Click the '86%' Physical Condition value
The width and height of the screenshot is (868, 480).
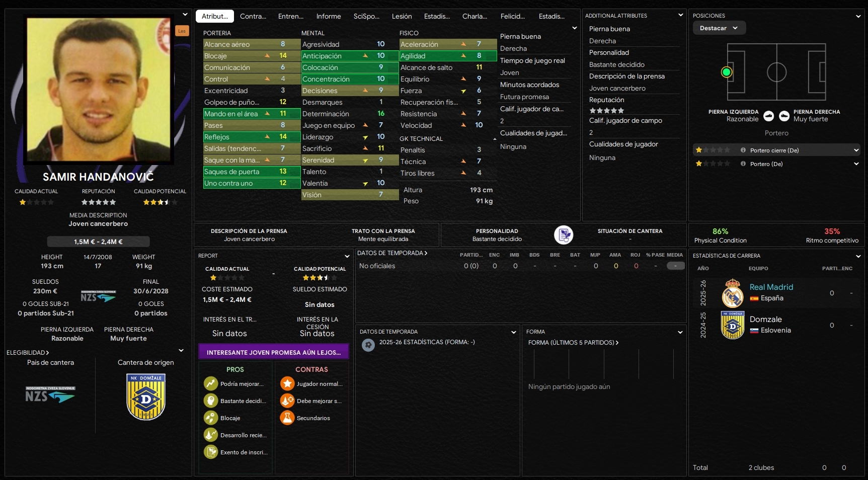pos(720,231)
